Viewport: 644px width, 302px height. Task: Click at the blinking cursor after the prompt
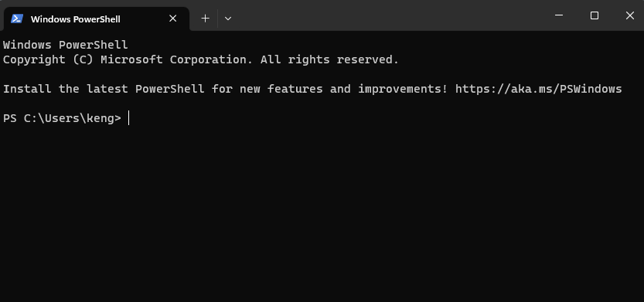pyautogui.click(x=128, y=118)
